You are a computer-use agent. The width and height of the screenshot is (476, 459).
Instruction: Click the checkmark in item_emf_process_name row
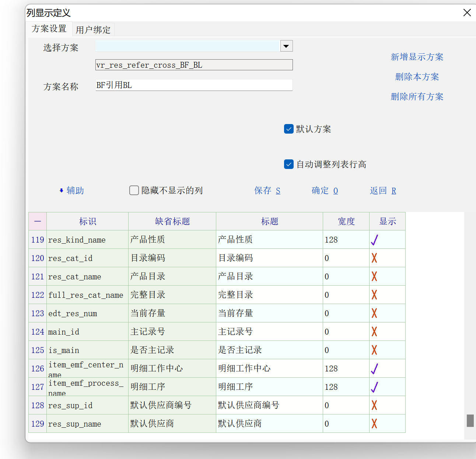(x=374, y=387)
